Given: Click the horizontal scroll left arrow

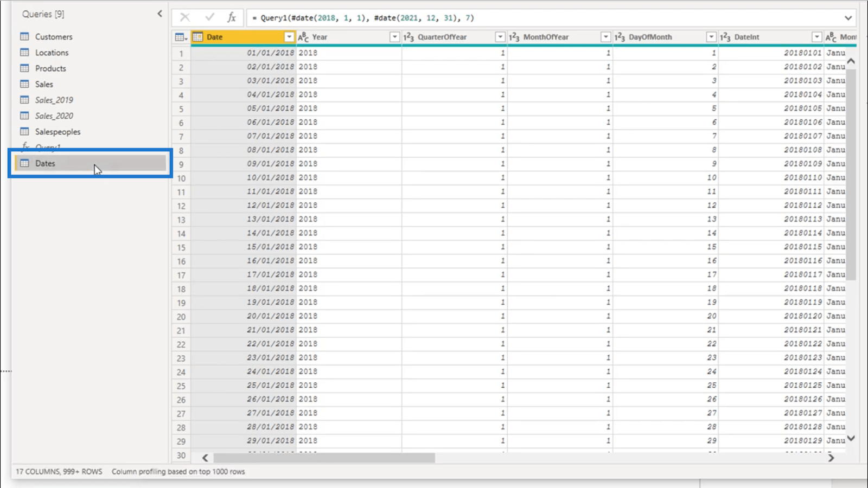Looking at the screenshot, I should pos(205,458).
